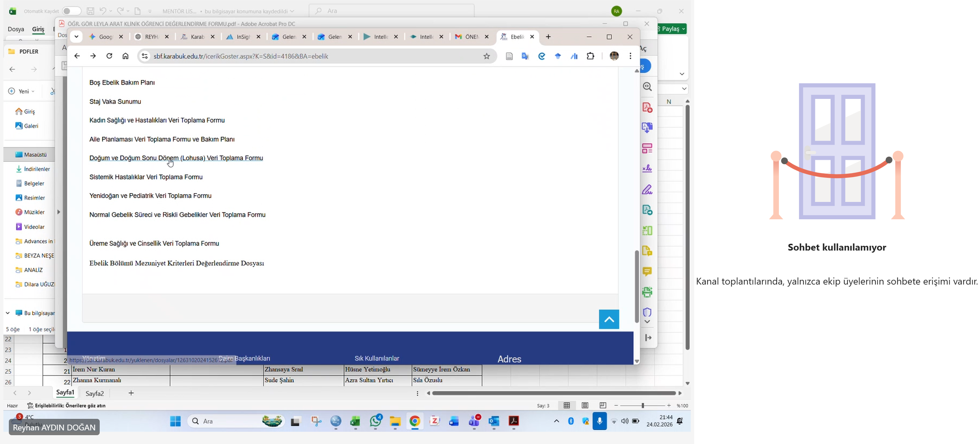980x444 pixels.
Task: Toggle the microphone icon in system tray
Action: click(600, 421)
